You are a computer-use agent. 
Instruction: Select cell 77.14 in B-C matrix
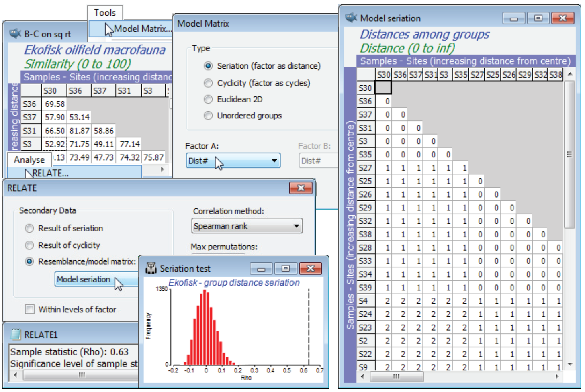tap(129, 144)
